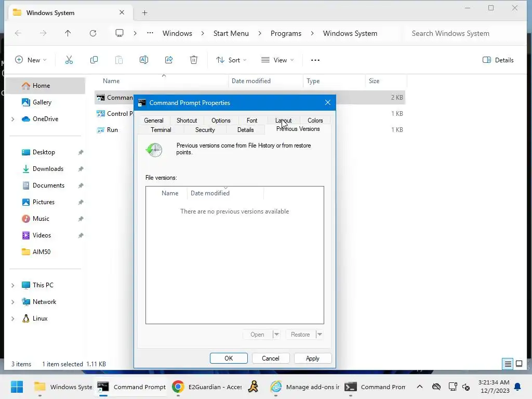The height and width of the screenshot is (399, 532).
Task: Click the Windows breadcrumb
Action: click(x=178, y=33)
